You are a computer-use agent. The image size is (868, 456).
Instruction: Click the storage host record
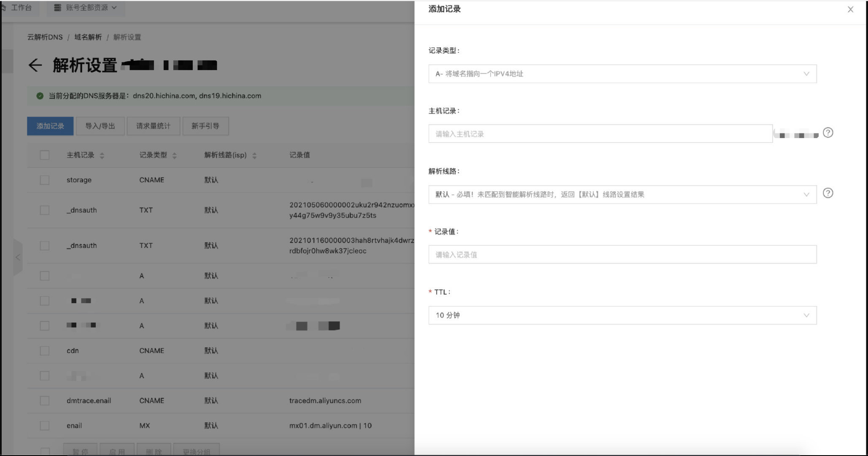coord(79,180)
